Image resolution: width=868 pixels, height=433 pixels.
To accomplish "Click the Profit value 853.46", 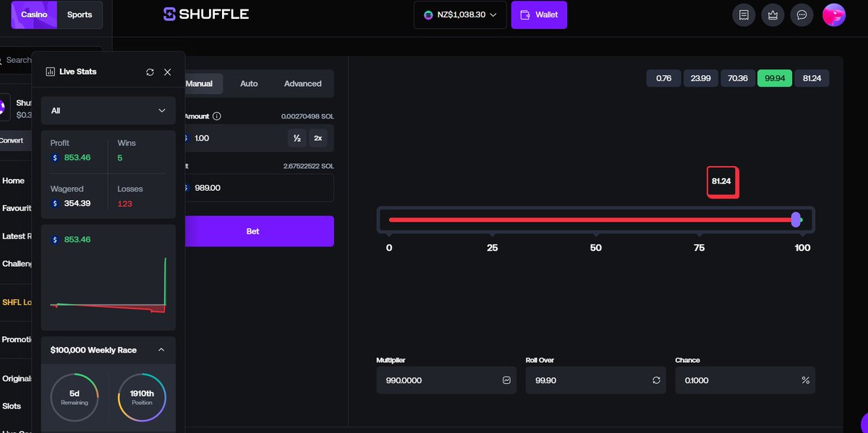I will (77, 158).
